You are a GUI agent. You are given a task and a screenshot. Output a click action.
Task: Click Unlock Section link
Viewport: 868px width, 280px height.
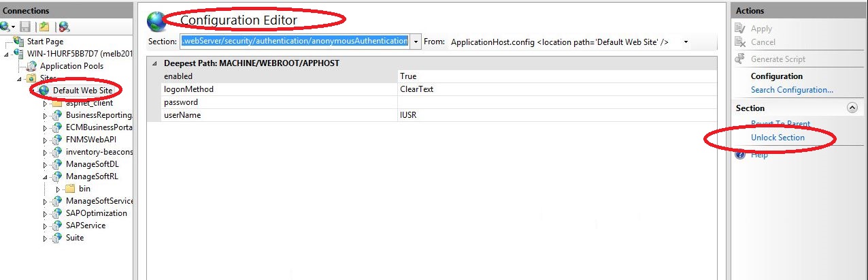(x=778, y=138)
